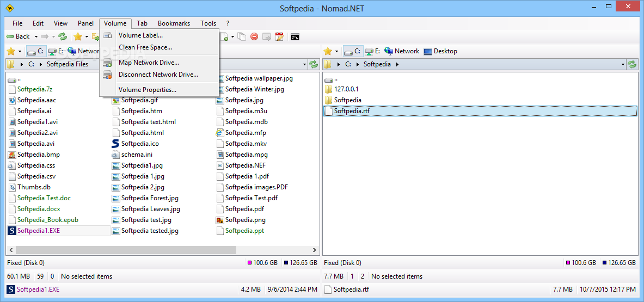Click magenta free space swatch left panel

click(250, 263)
